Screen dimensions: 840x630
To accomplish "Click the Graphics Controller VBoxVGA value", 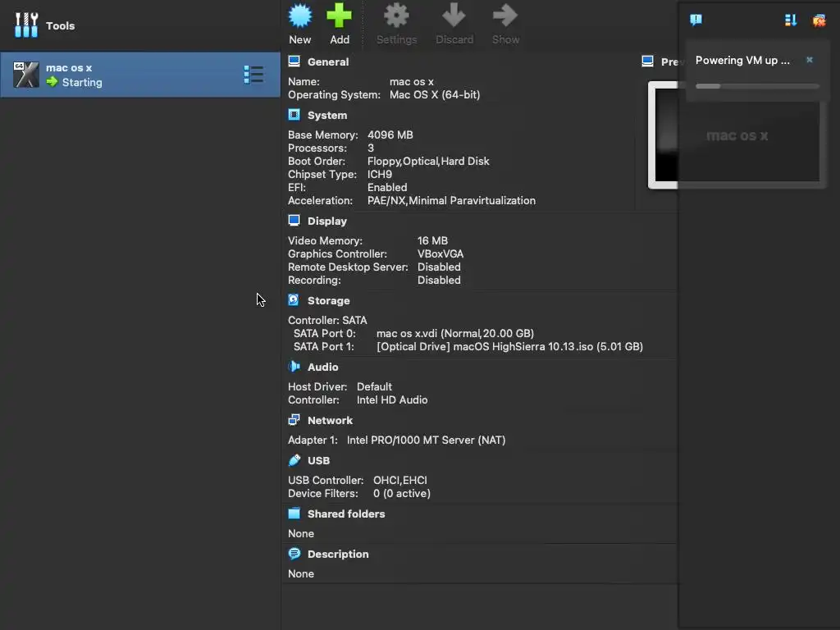I will pyautogui.click(x=441, y=254).
